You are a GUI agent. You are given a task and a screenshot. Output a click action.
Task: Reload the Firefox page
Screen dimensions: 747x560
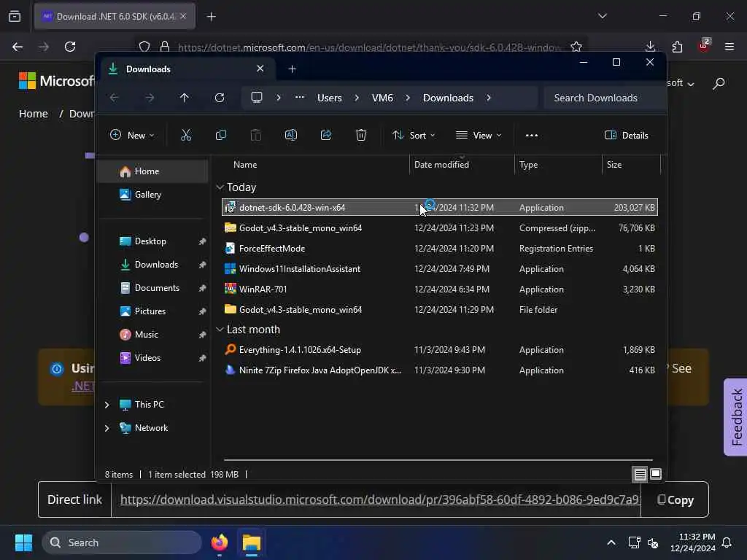point(70,47)
